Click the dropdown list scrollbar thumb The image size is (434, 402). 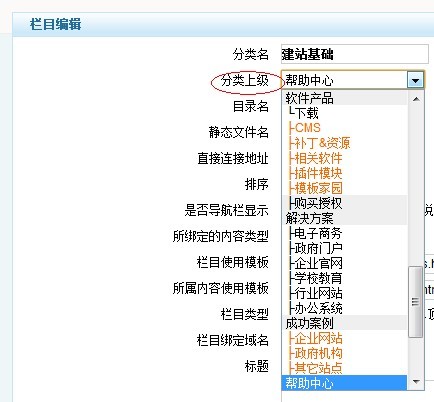pyautogui.click(x=415, y=302)
